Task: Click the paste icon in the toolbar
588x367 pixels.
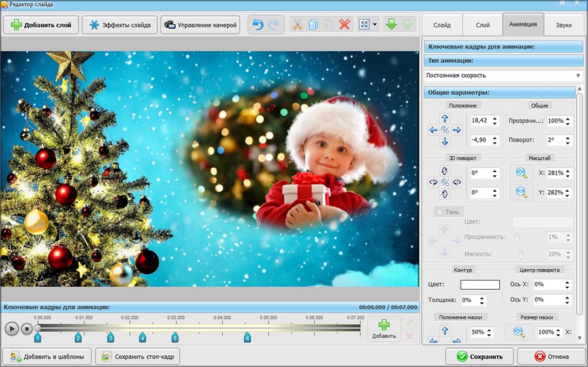Action: pos(329,25)
